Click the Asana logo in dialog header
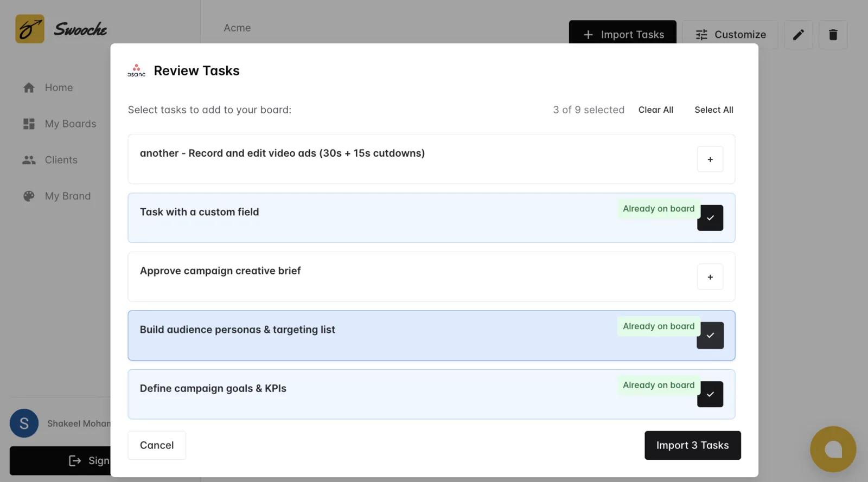Viewport: 868px width, 482px height. coord(136,70)
